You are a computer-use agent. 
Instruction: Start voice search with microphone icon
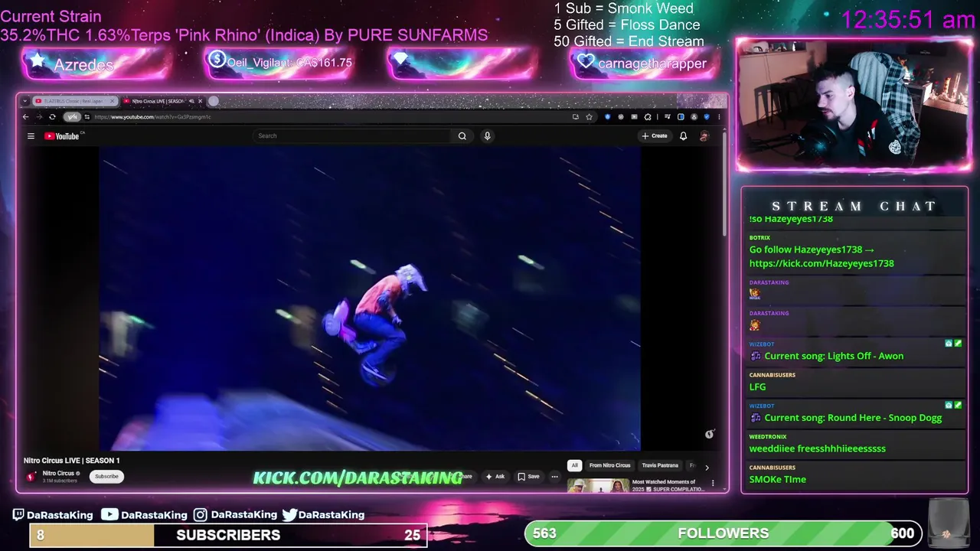coord(487,136)
